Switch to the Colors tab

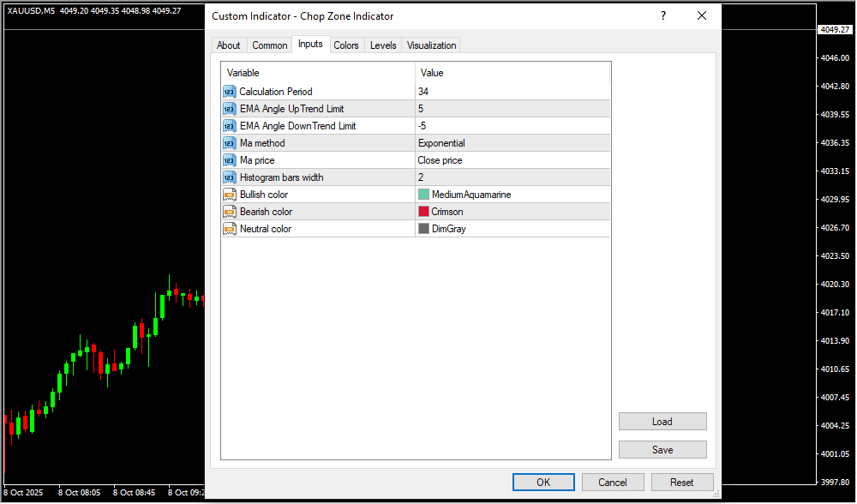tap(346, 45)
